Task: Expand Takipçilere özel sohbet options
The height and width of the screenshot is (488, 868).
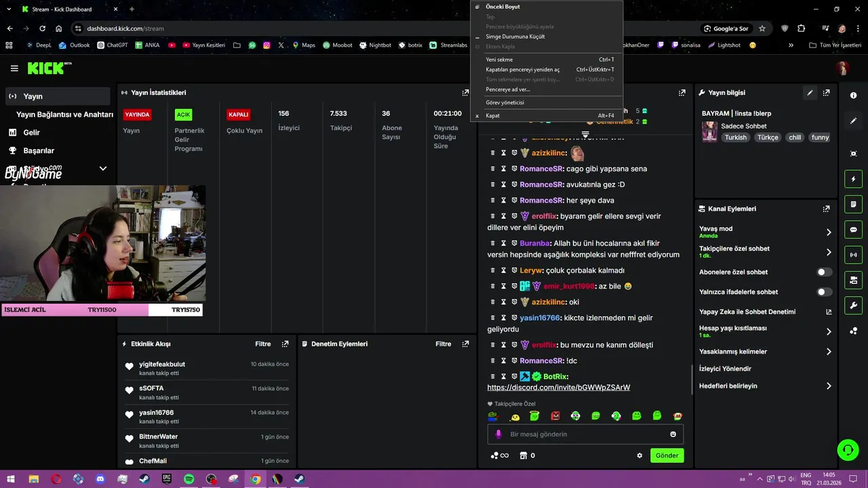Action: point(829,252)
